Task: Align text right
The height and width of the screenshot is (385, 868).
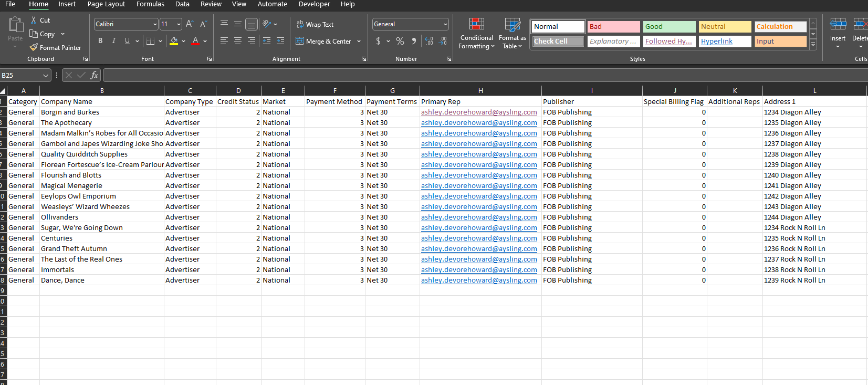Action: (x=252, y=41)
